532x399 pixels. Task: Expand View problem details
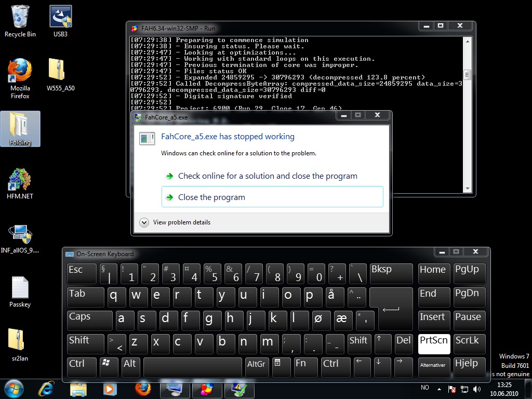pyautogui.click(x=175, y=222)
